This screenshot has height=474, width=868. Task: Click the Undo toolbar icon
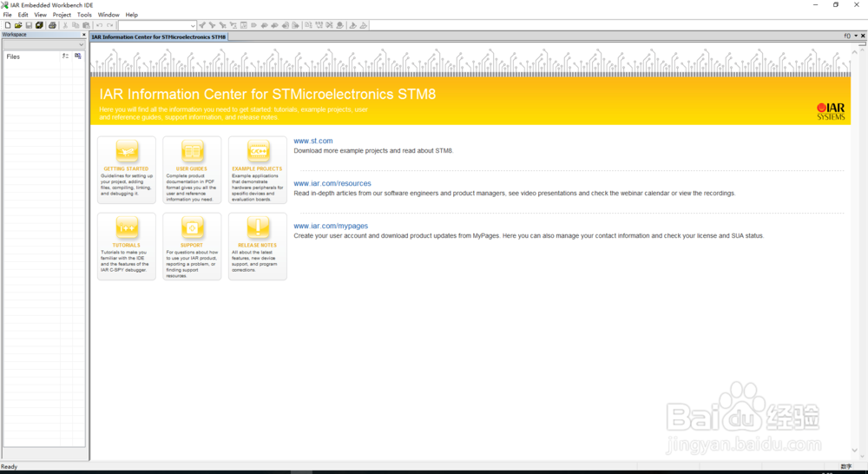point(99,25)
